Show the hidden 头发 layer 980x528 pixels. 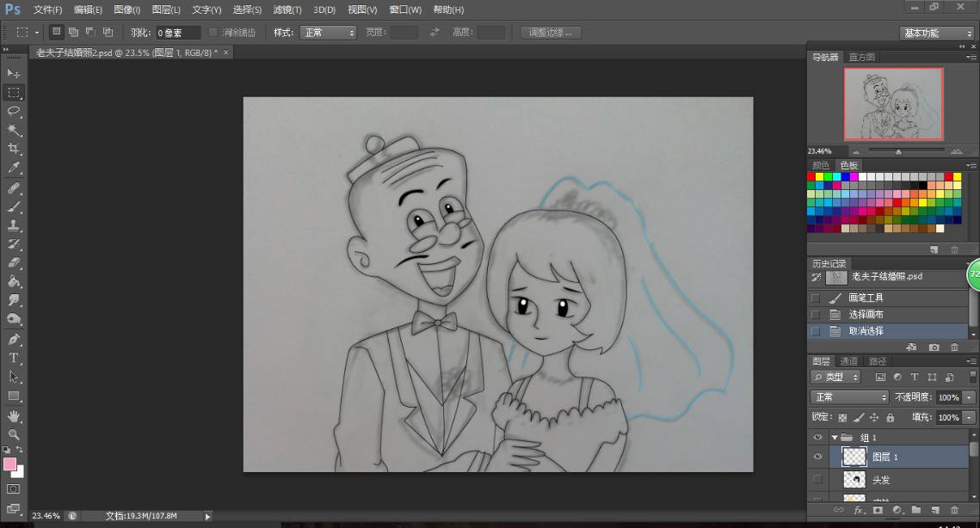point(817,479)
